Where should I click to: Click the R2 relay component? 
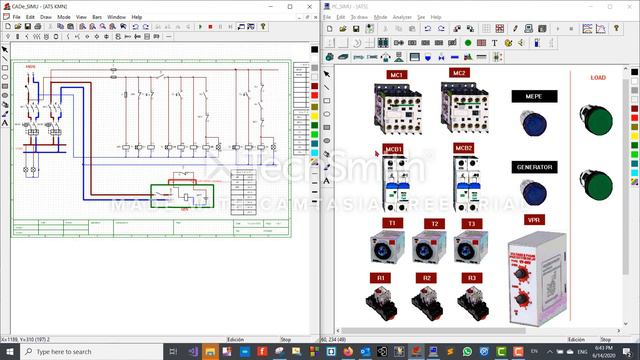(x=427, y=303)
